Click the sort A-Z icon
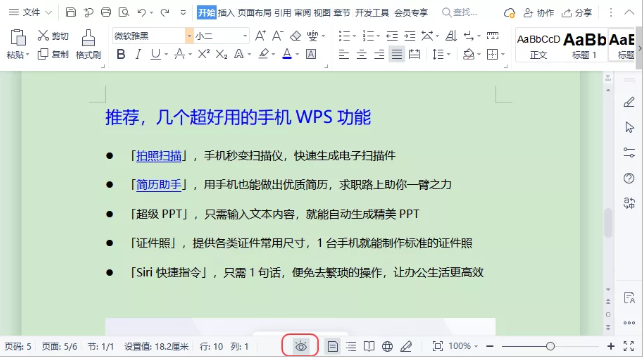Screen dimensions: 644x360 click(451, 36)
